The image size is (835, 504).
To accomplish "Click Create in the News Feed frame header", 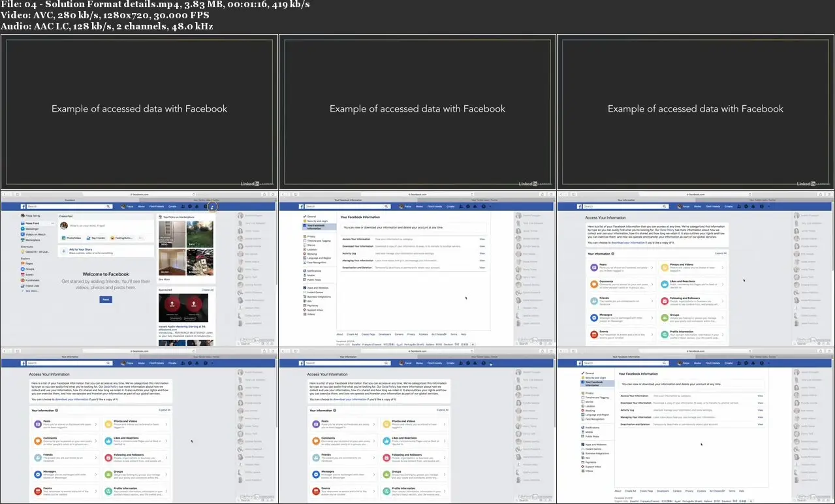I will point(172,206).
